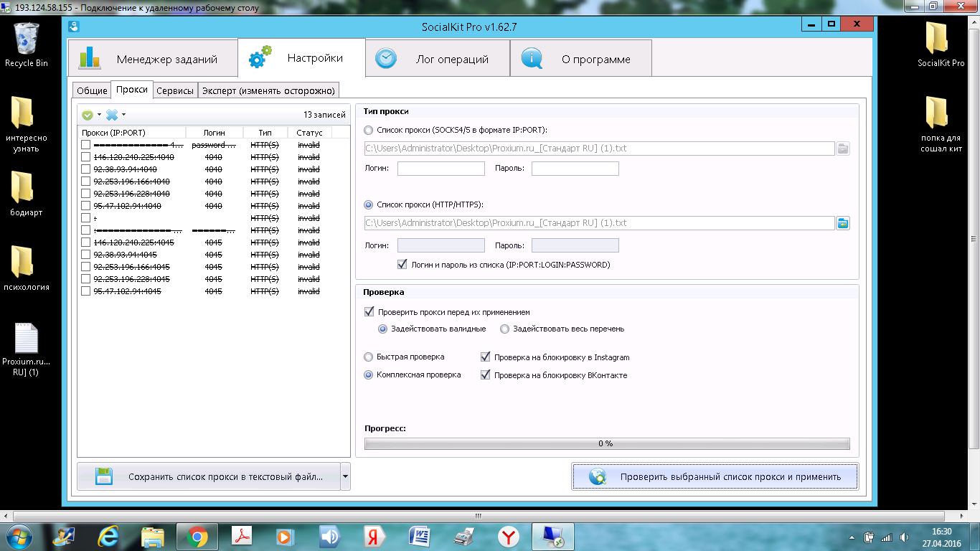Click the green checkmark select icon
The image size is (980, 551).
click(x=88, y=115)
